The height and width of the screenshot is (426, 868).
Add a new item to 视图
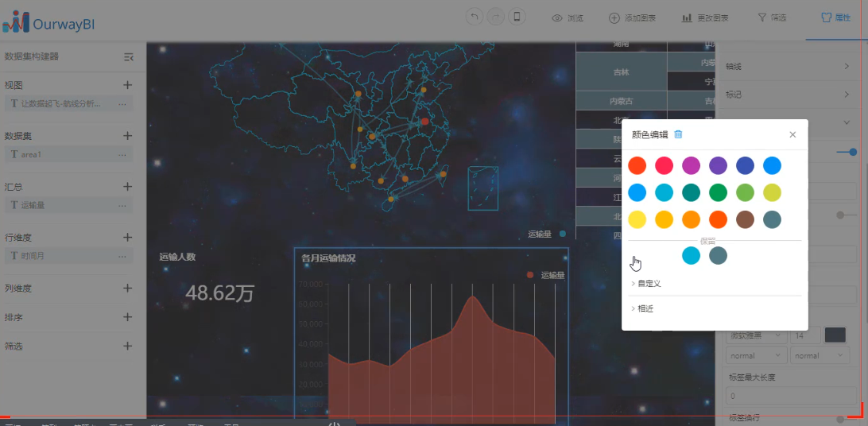(127, 85)
